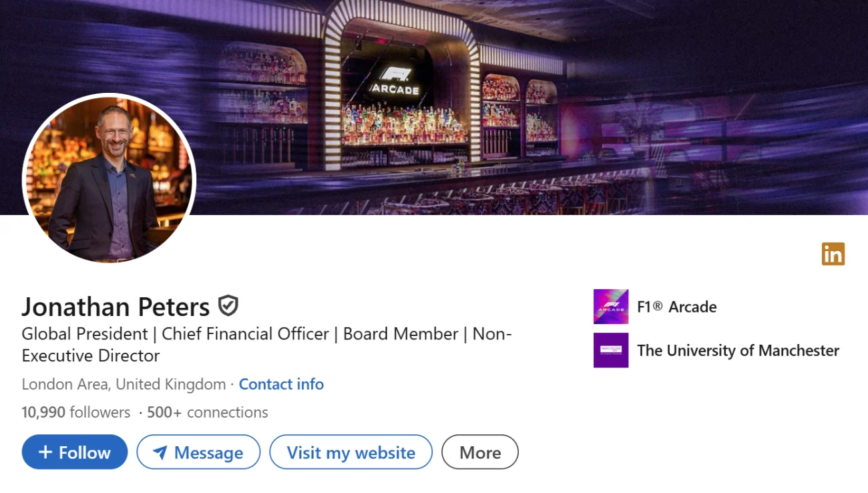Click the F1 Arcade neon sign in banner
The height and width of the screenshot is (493, 868).
coord(394,81)
